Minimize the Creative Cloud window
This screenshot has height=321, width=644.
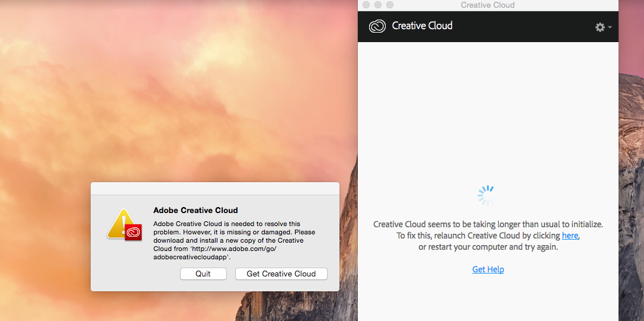click(x=378, y=5)
